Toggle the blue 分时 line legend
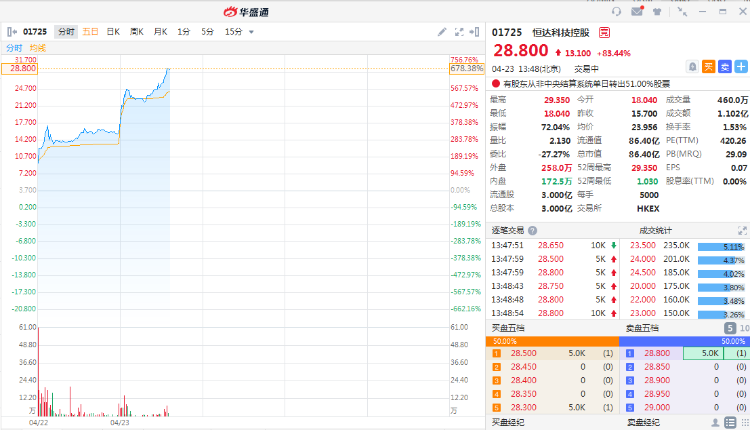Screen dimensions: 750x430 point(14,48)
